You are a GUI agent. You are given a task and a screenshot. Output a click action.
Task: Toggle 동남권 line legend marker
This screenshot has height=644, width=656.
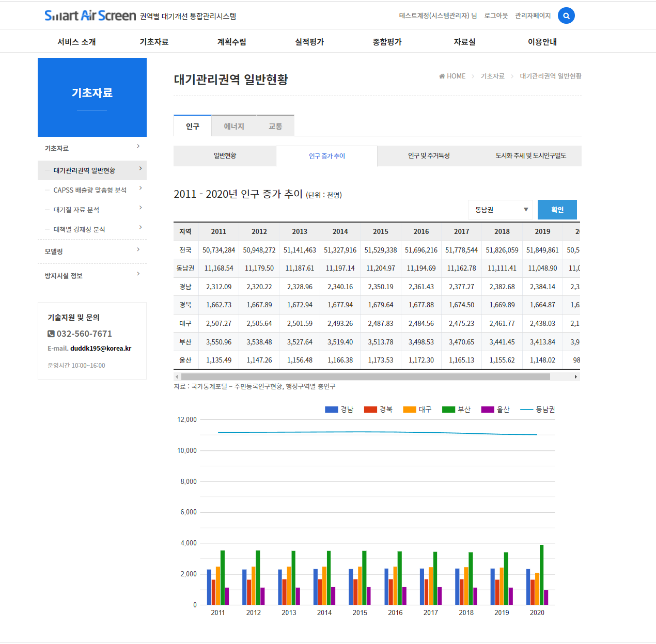(526, 410)
